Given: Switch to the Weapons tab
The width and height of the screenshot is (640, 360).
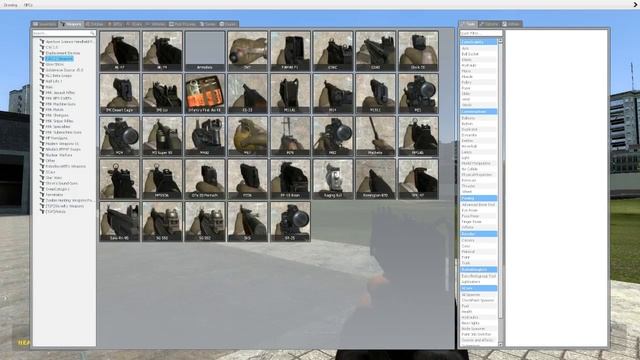Looking at the screenshot, I should (71, 24).
